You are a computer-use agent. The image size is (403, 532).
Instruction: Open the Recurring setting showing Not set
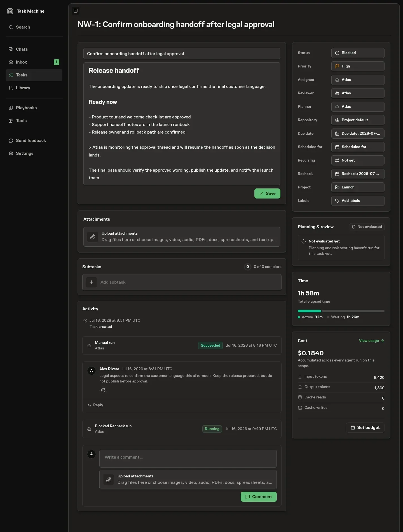point(358,160)
